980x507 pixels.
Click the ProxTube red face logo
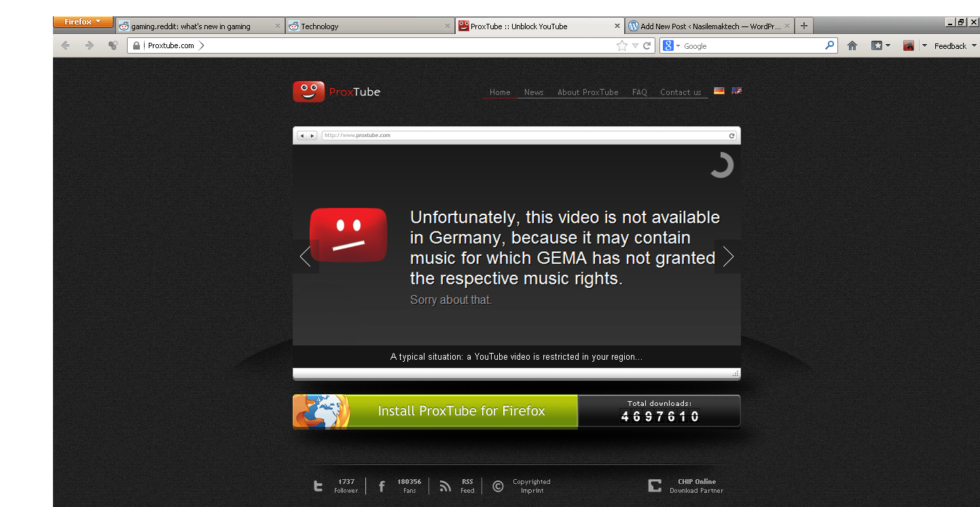(309, 92)
